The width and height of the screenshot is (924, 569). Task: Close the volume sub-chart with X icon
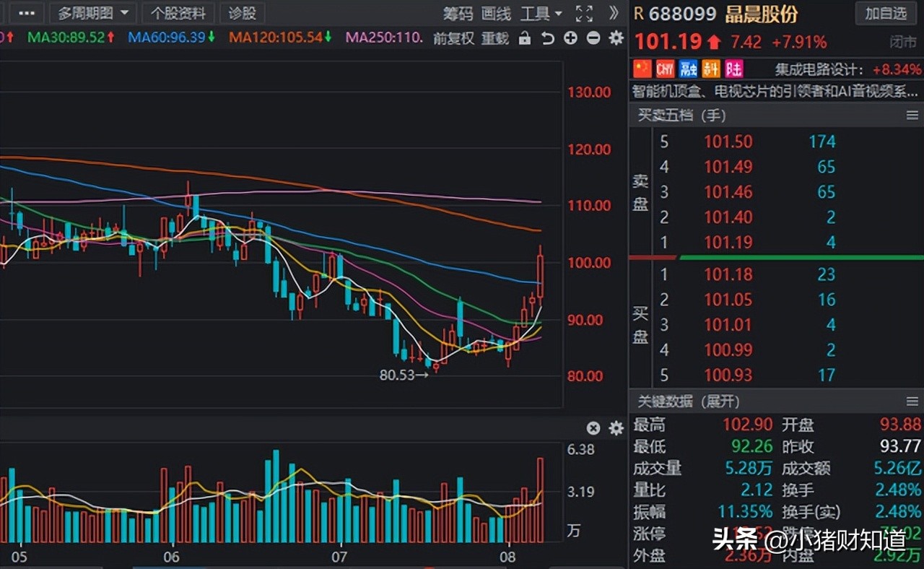tap(592, 427)
